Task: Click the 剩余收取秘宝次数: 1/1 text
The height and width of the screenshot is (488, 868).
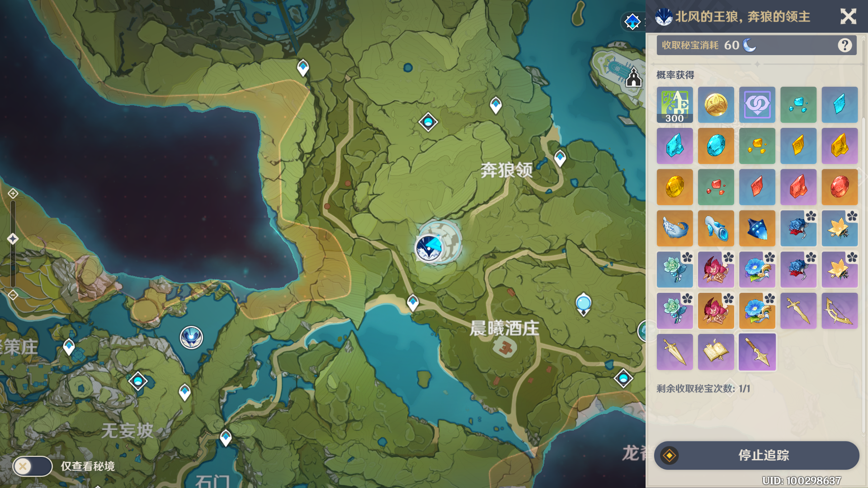Action: click(703, 389)
